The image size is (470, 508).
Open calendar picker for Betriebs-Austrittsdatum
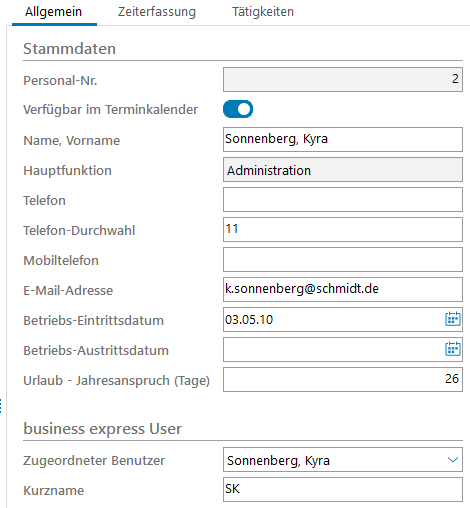click(x=453, y=349)
